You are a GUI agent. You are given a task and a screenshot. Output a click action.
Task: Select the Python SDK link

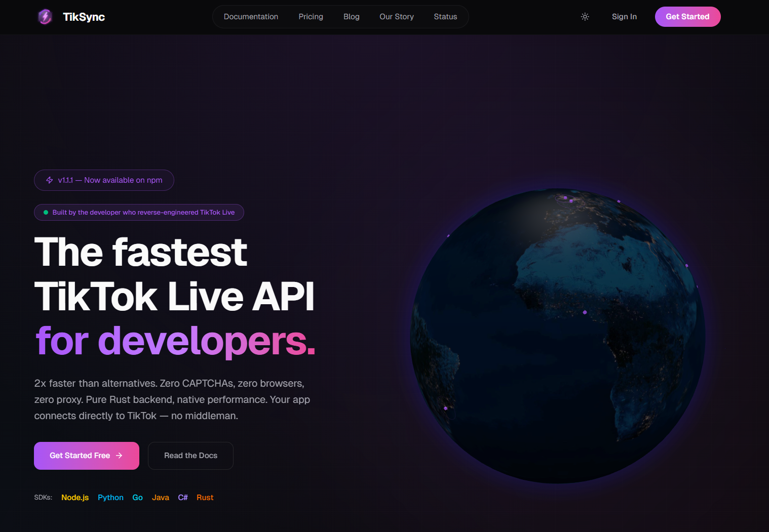[x=110, y=498]
